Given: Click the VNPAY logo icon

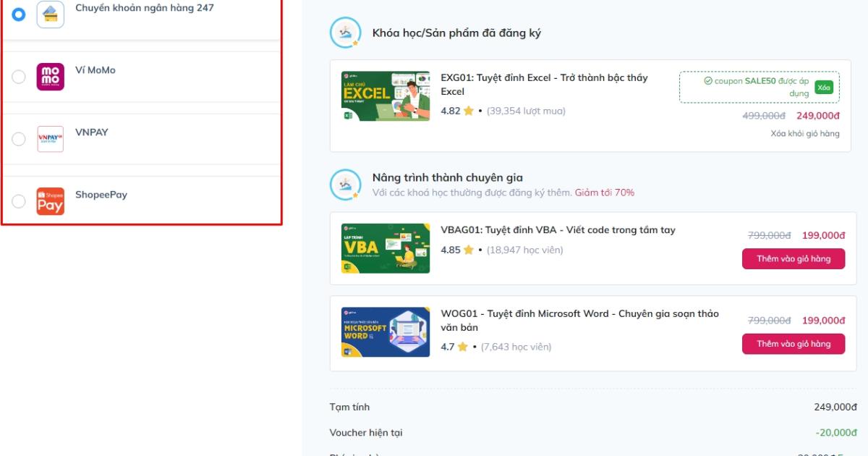Looking at the screenshot, I should point(51,139).
